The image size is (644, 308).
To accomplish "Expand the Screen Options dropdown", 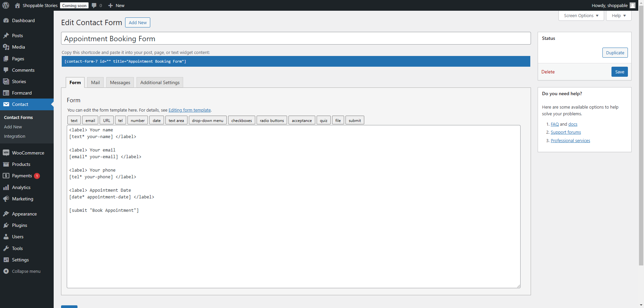I will point(581,16).
